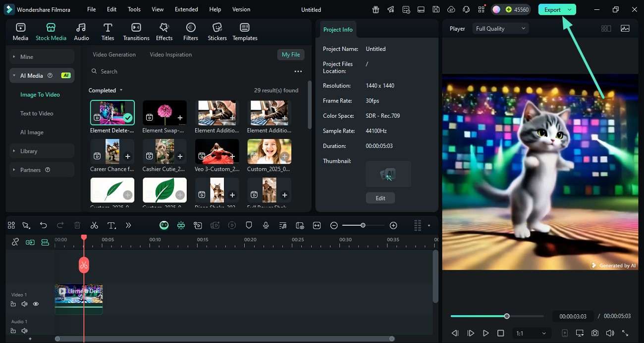
Task: Open the Templates panel
Action: click(x=245, y=32)
